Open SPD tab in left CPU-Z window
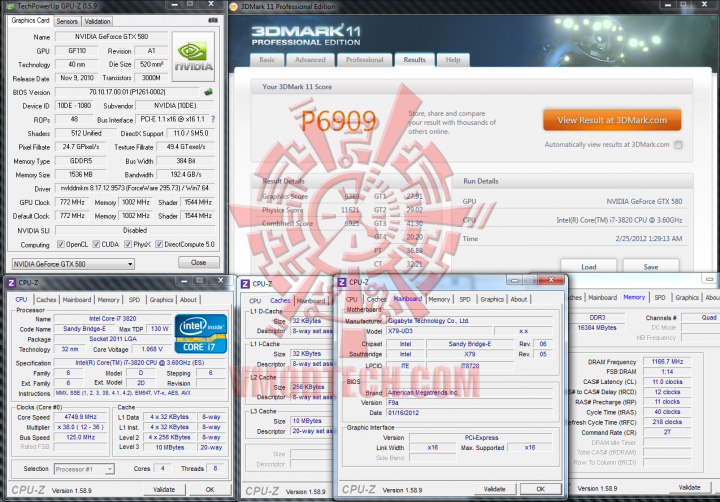 134,299
